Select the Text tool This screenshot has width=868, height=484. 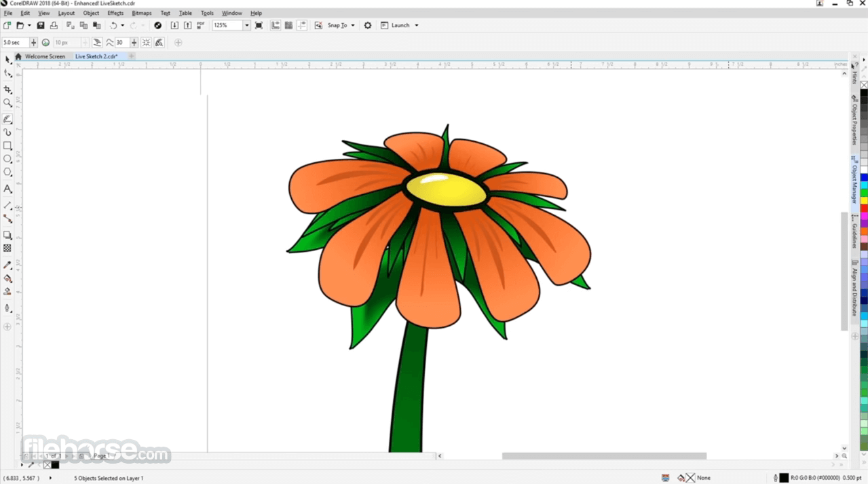coord(7,189)
